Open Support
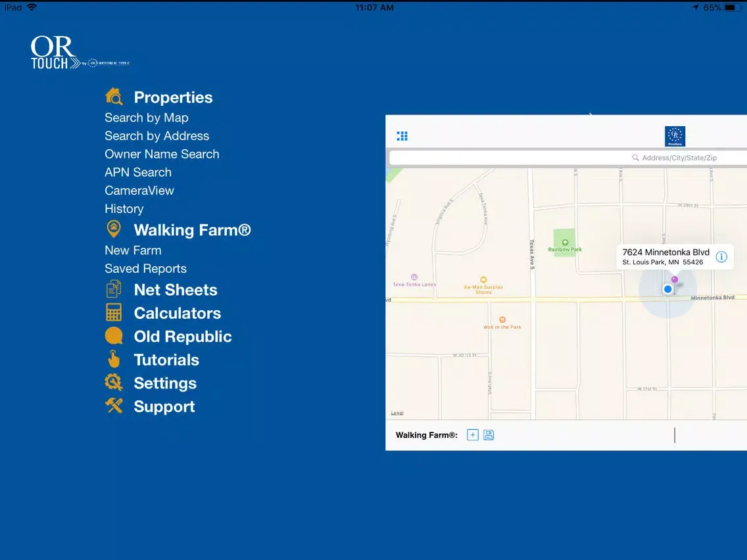Image resolution: width=747 pixels, height=560 pixels. pyautogui.click(x=164, y=406)
